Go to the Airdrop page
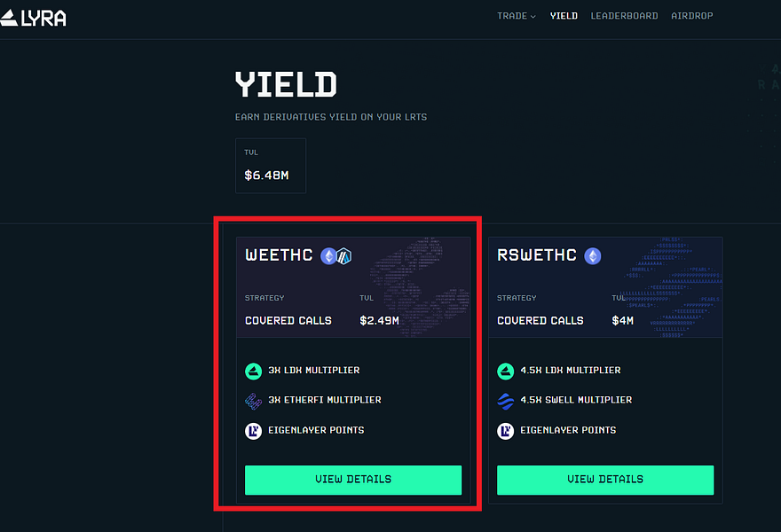Screen dimensions: 781x532 click(692, 16)
